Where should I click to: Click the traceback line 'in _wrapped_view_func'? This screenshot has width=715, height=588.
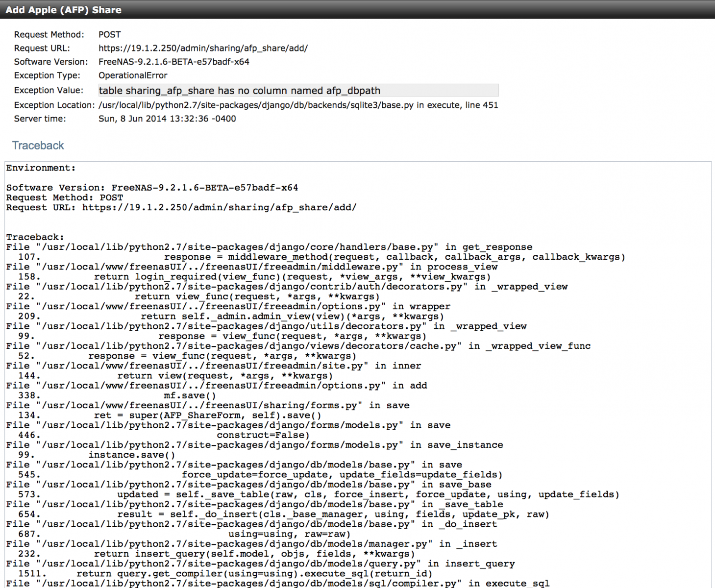click(298, 346)
